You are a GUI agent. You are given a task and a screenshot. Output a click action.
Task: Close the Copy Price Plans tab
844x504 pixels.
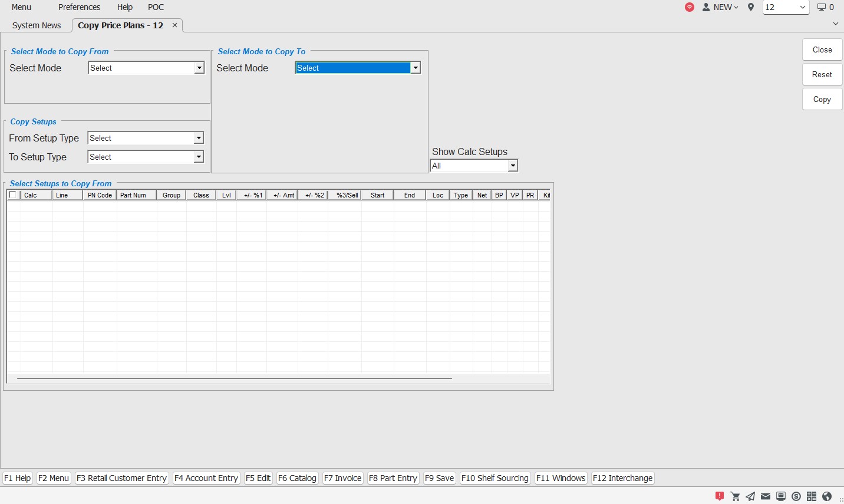[174, 25]
